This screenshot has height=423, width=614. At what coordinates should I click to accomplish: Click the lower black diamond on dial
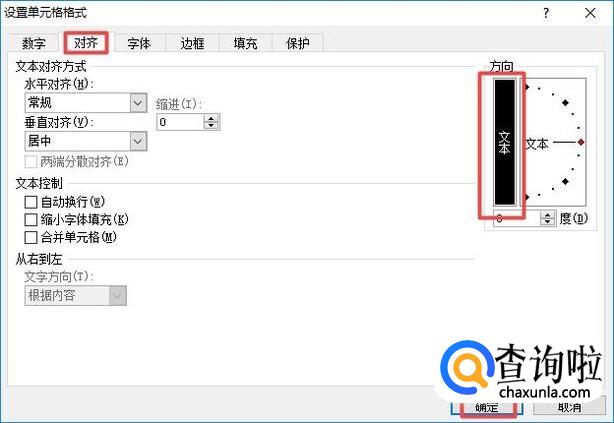pyautogui.click(x=565, y=181)
